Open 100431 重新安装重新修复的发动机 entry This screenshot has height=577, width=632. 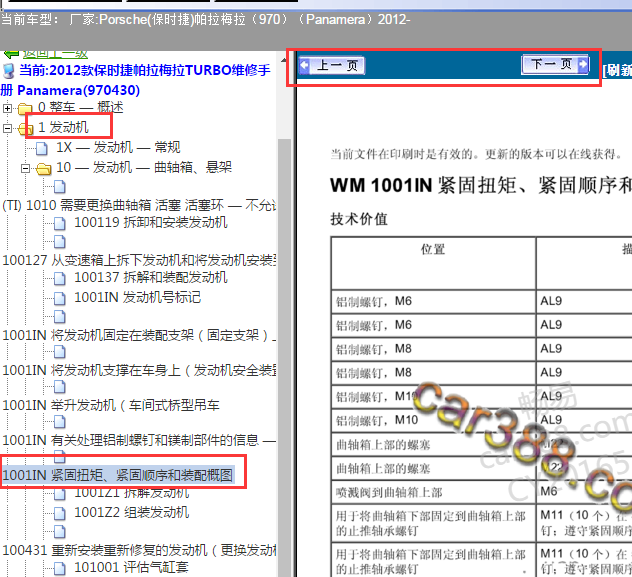139,550
